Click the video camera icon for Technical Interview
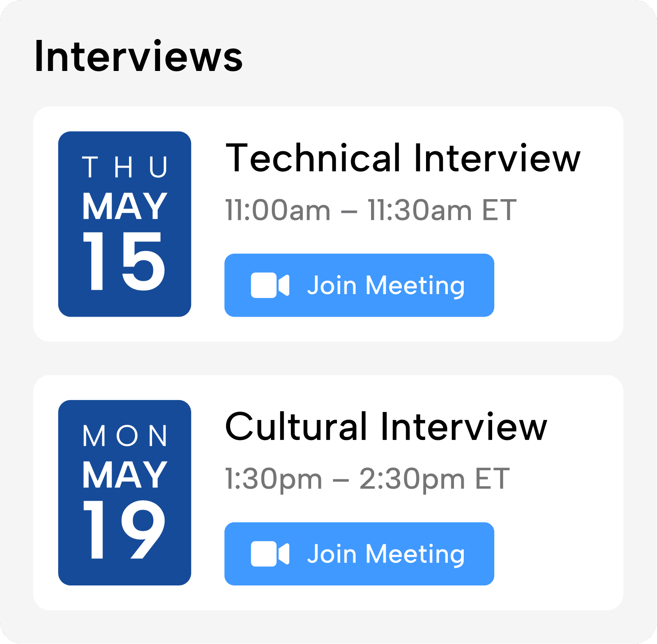Image resolution: width=657 pixels, height=644 pixels. (x=270, y=285)
